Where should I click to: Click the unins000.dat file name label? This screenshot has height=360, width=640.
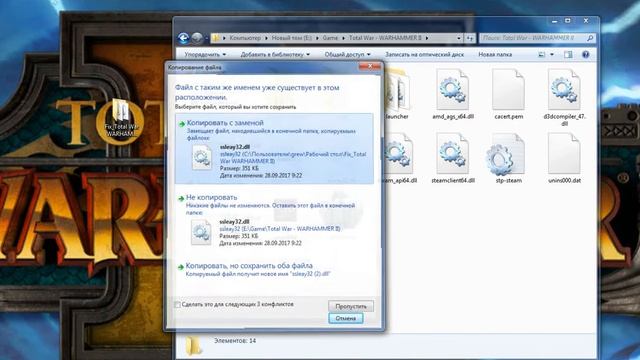click(x=564, y=180)
